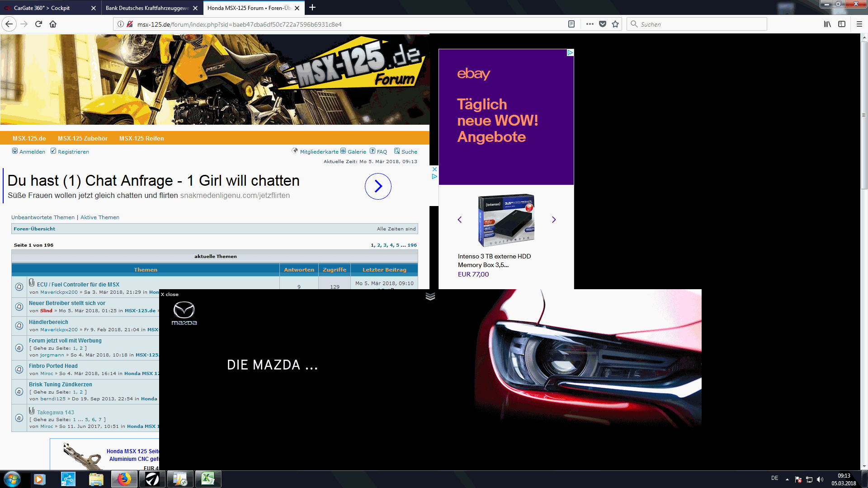Open Foren-Übersicht breadcrumb
This screenshot has height=488, width=868.
point(34,229)
